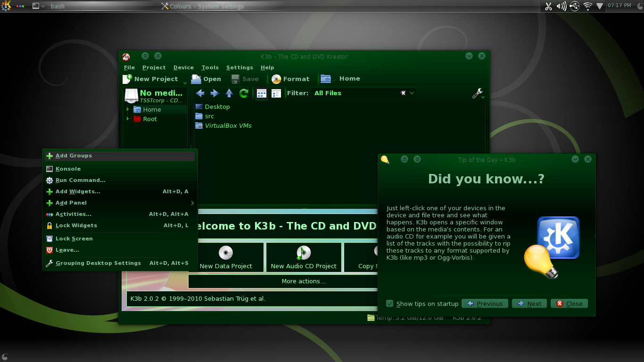Open the Project menu in K3b

click(154, 67)
